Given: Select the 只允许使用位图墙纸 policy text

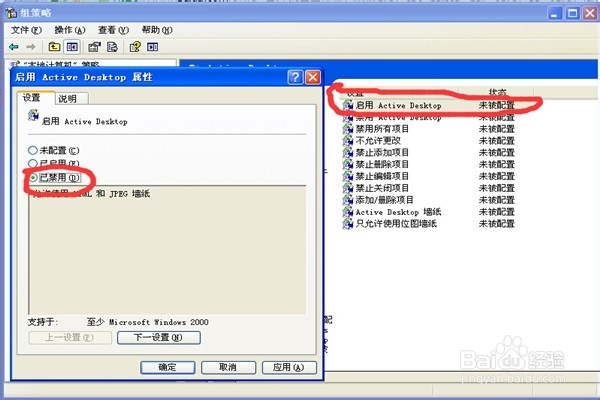Looking at the screenshot, I should click(396, 224).
